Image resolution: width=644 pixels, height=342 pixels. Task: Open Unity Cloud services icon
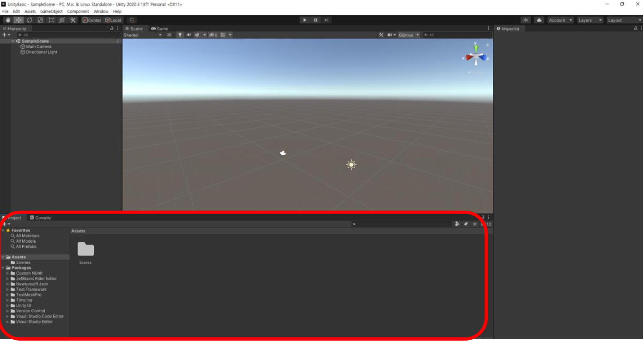click(539, 20)
